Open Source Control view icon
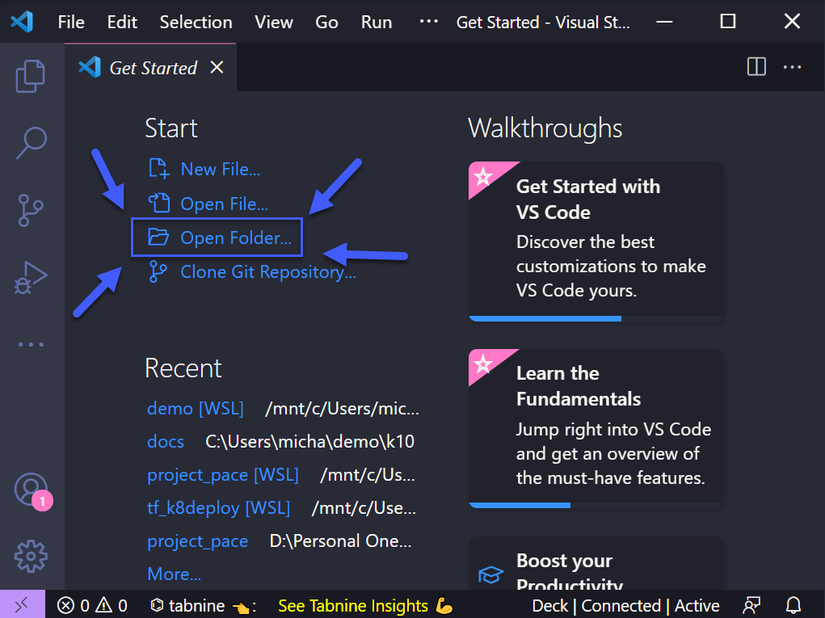Screen dimensions: 825x618 pos(31,209)
